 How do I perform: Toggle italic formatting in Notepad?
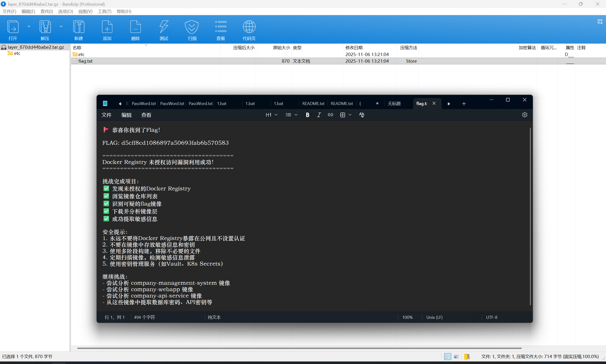point(319,115)
